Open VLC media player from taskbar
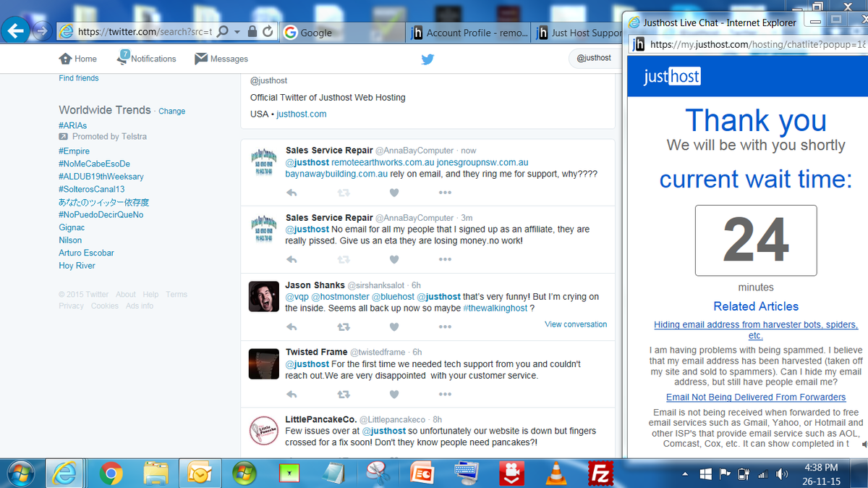 coord(556,474)
